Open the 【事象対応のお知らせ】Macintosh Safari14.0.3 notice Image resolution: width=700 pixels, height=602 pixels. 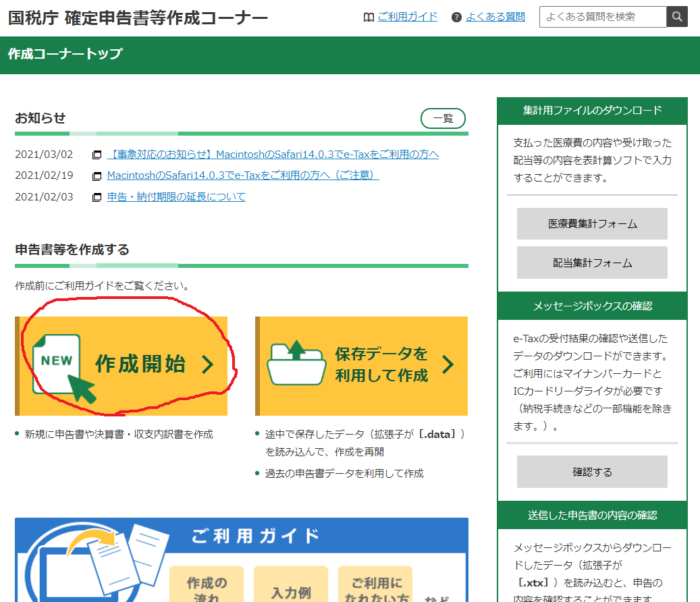click(273, 155)
